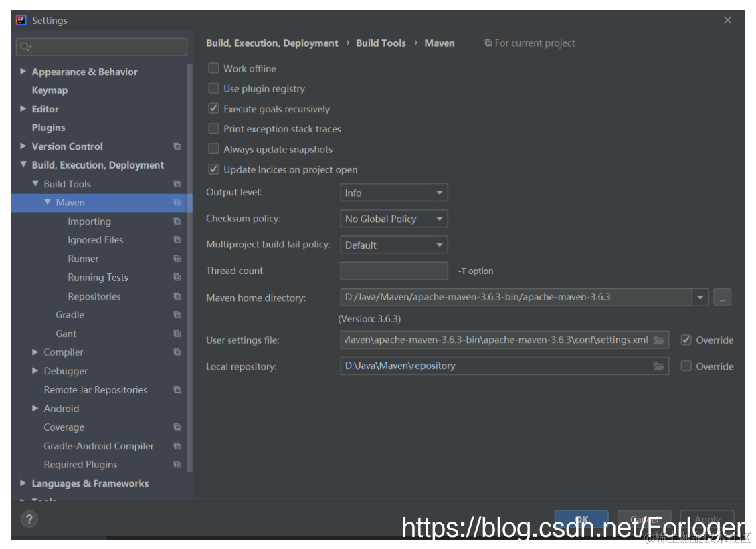Uncheck Update Indices on project open
The height and width of the screenshot is (549, 756).
(213, 169)
